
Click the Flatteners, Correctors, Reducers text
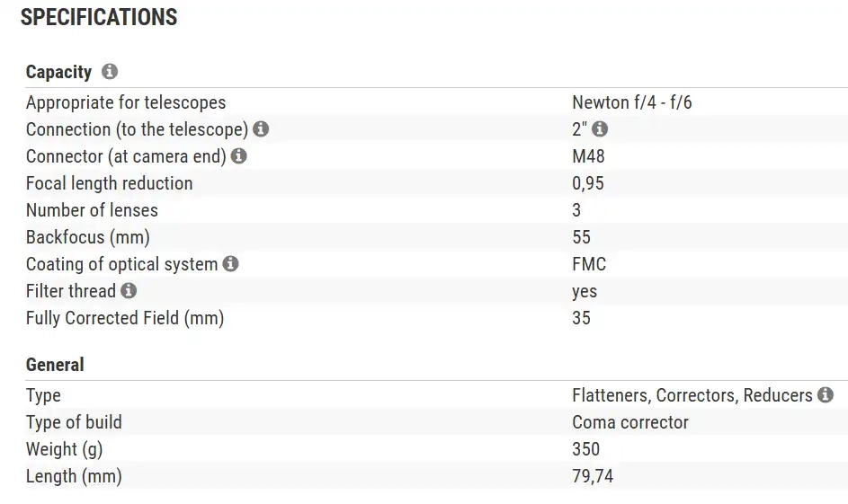[x=692, y=395]
